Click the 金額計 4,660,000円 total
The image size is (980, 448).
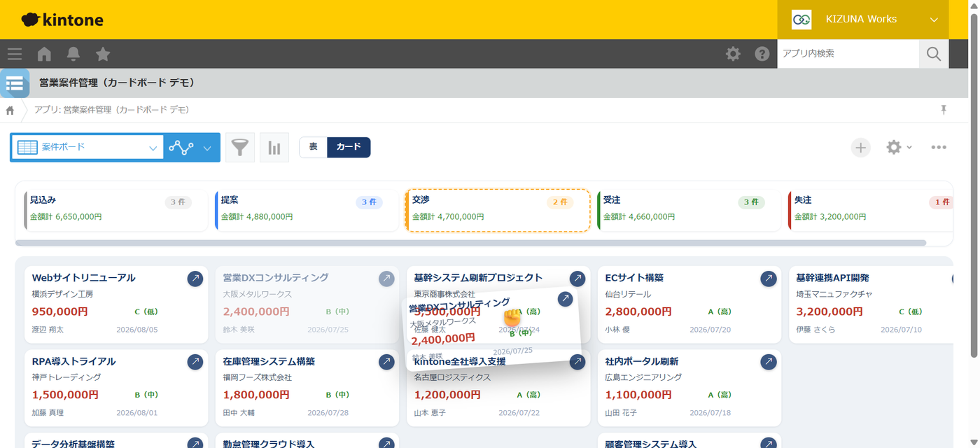click(x=639, y=217)
